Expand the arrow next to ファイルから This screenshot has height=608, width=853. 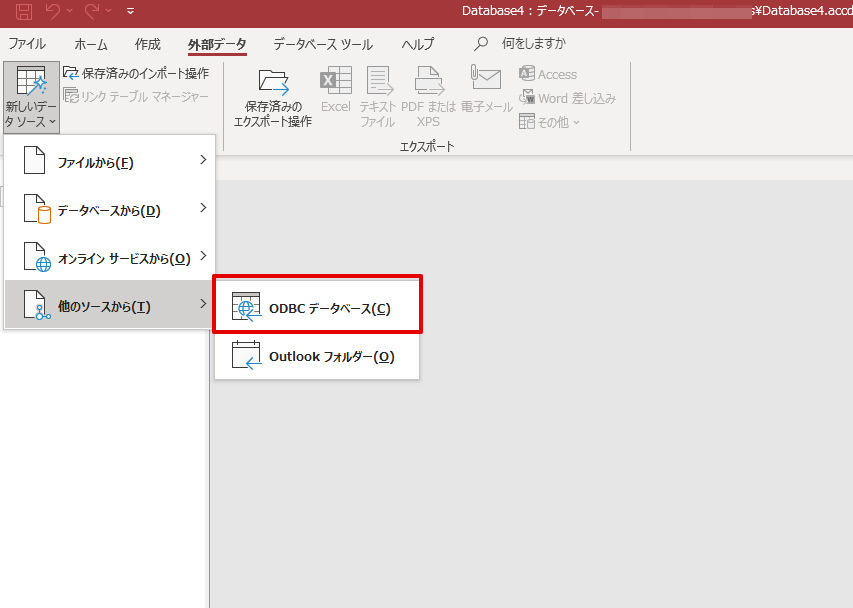(x=203, y=160)
